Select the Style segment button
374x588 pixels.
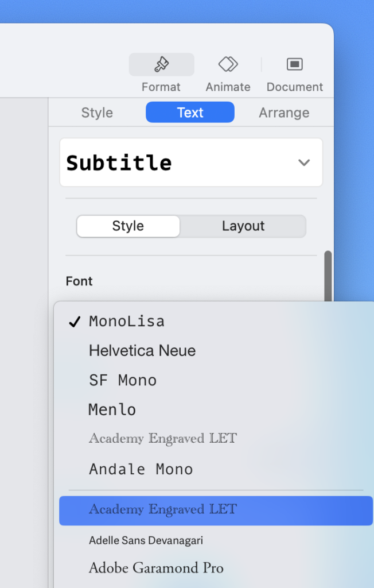click(x=128, y=226)
